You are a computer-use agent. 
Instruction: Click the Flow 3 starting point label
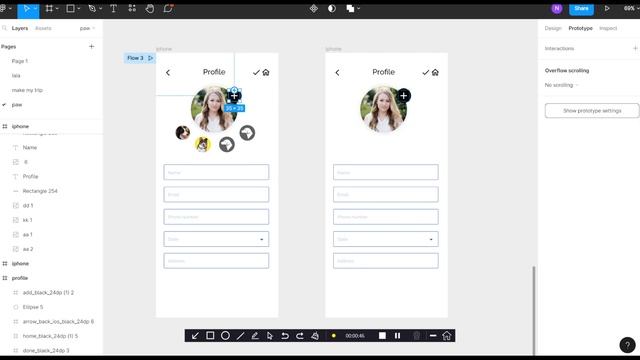[x=139, y=58]
